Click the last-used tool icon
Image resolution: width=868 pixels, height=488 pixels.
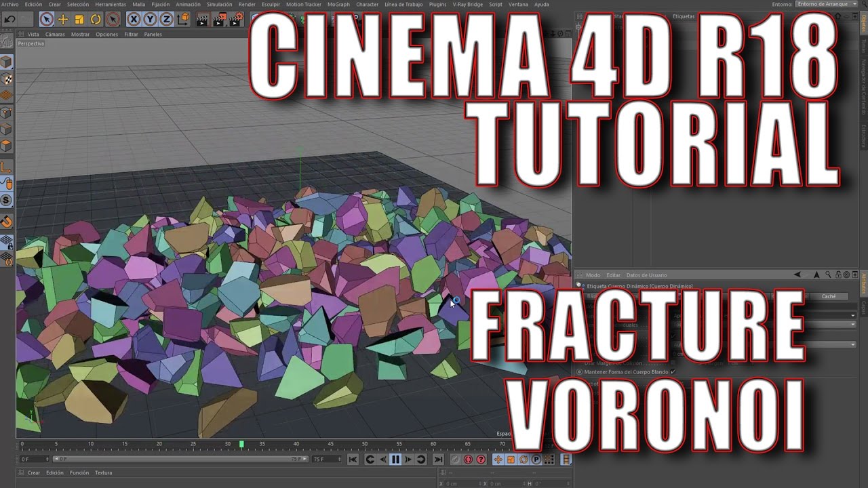tap(113, 20)
